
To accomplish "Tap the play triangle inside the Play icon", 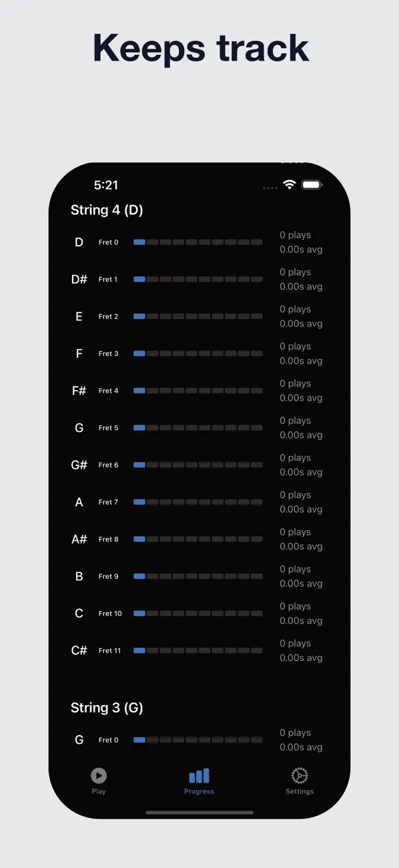I will coord(99,777).
